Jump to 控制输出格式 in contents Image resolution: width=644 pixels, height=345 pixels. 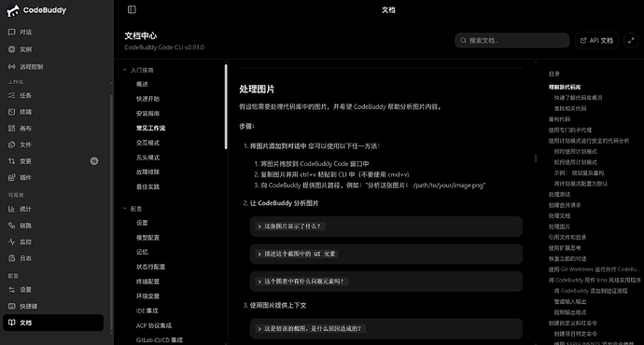(x=570, y=312)
